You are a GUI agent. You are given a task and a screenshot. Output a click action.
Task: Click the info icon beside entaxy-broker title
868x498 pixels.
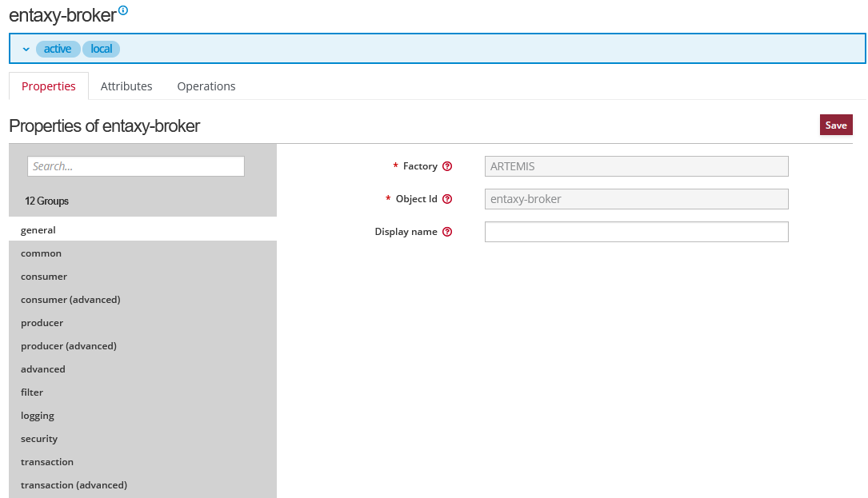point(123,10)
